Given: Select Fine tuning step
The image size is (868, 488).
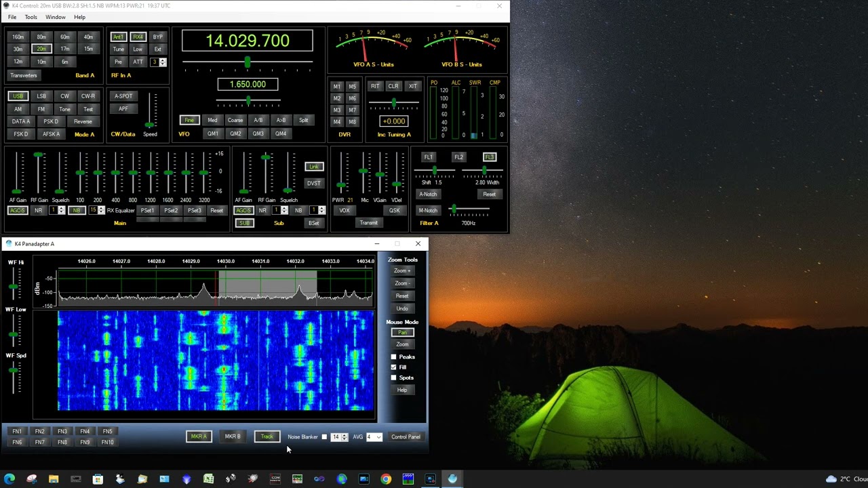Looking at the screenshot, I should pos(189,120).
